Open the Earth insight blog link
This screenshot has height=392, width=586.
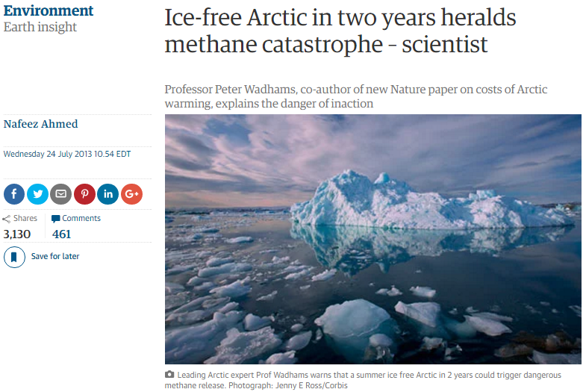pyautogui.click(x=40, y=27)
